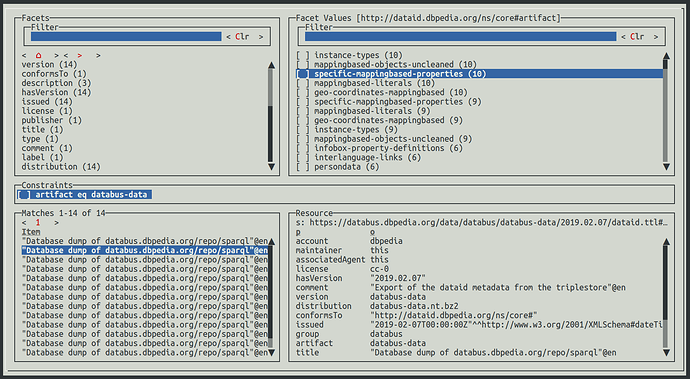Select the publisher (1) facet
The image size is (690, 379).
pos(51,120)
